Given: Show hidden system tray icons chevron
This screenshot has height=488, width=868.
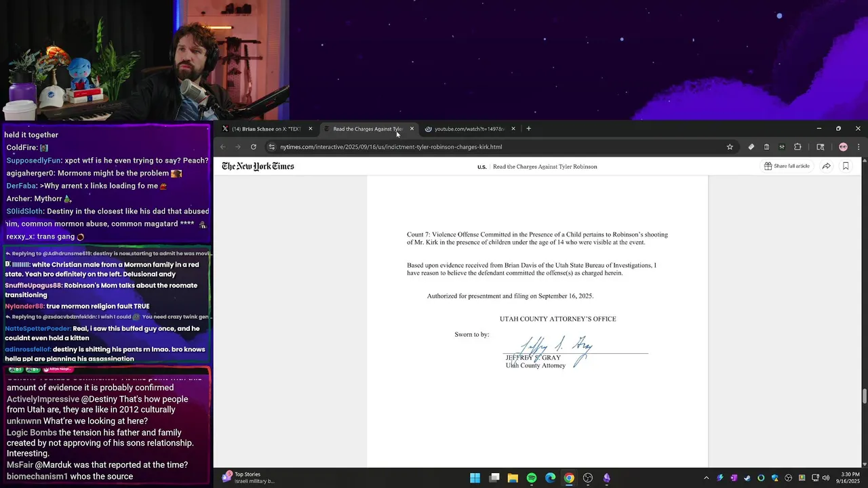Looking at the screenshot, I should pyautogui.click(x=707, y=478).
